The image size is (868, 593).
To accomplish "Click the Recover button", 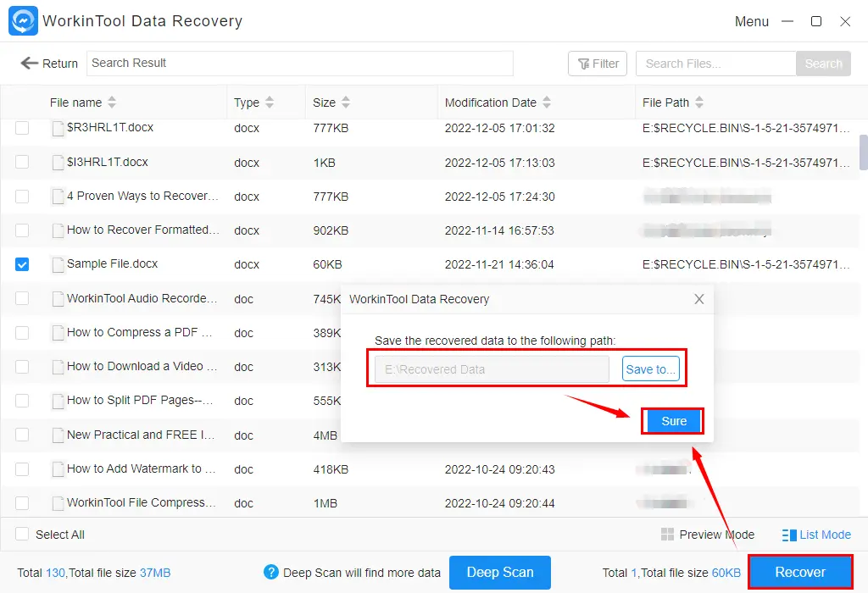I will pyautogui.click(x=800, y=572).
